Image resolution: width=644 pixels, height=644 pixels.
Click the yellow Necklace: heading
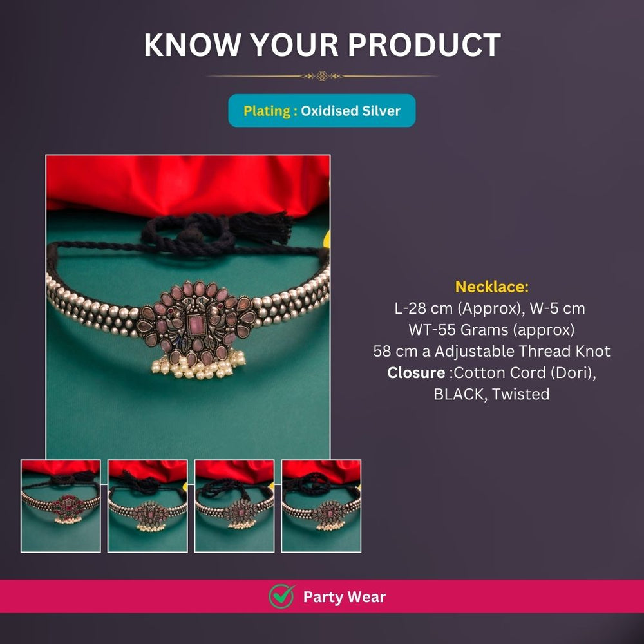tap(491, 287)
